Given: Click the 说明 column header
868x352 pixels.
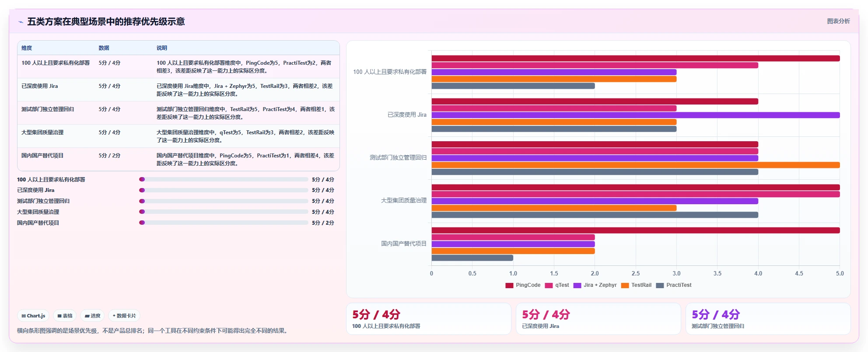Looking at the screenshot, I should click(162, 48).
